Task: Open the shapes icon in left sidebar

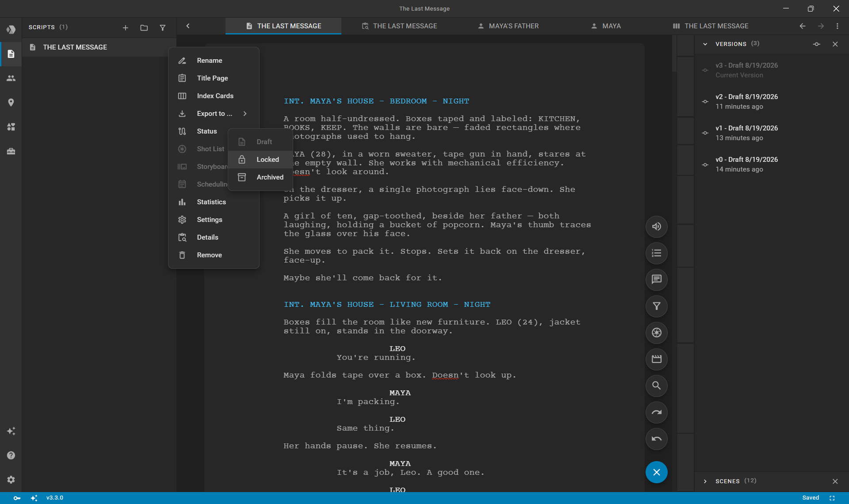Action: point(11,127)
